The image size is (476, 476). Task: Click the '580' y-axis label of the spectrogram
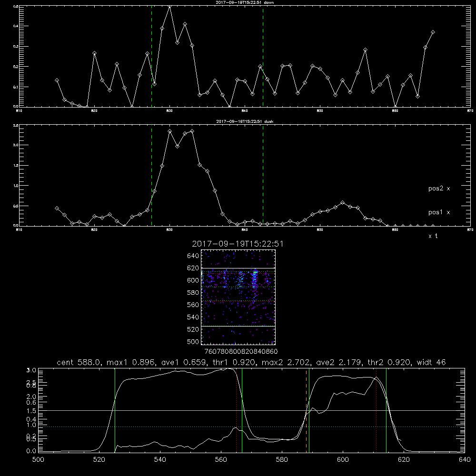click(x=193, y=293)
